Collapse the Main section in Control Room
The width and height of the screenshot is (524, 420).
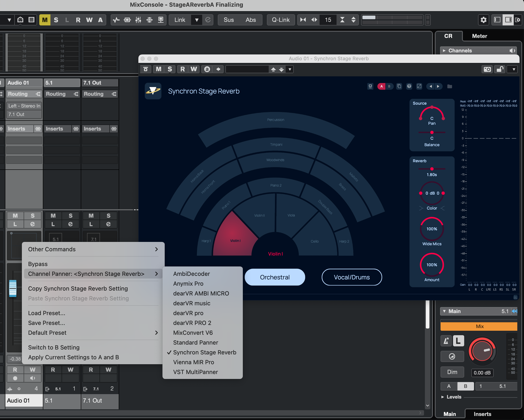444,311
